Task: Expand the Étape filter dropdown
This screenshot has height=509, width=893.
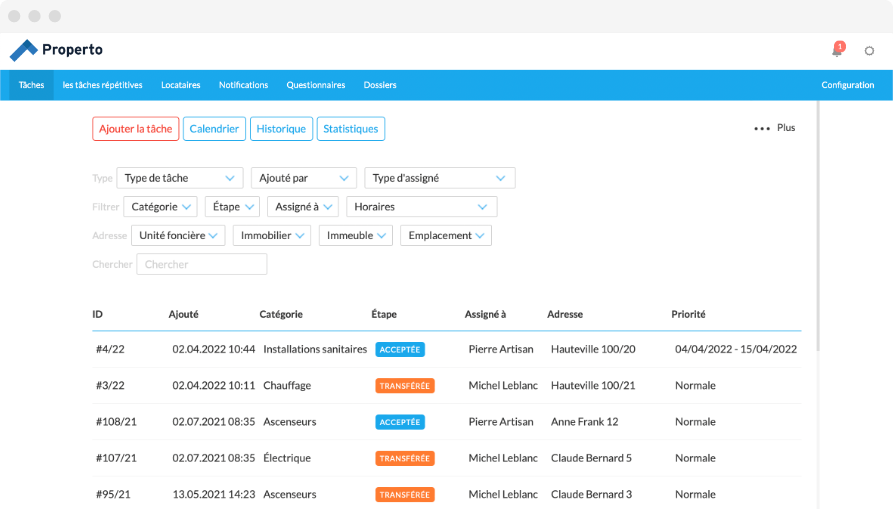Action: pos(232,207)
